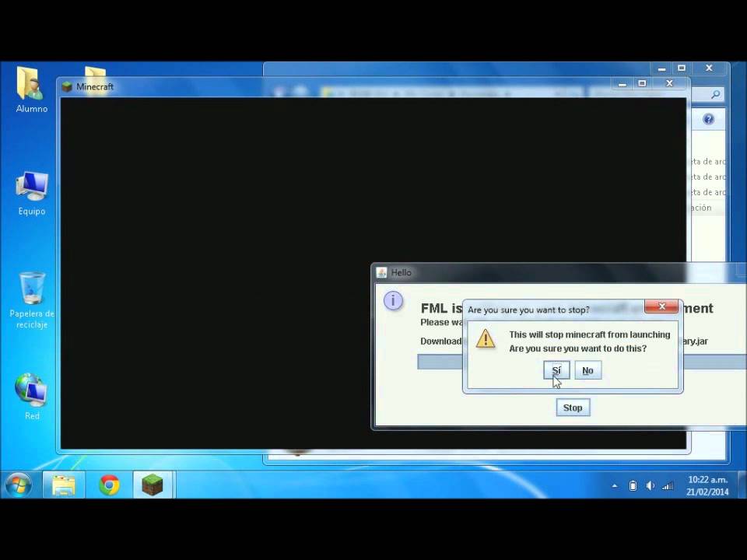Minimize the Explorer window behind

(x=661, y=68)
